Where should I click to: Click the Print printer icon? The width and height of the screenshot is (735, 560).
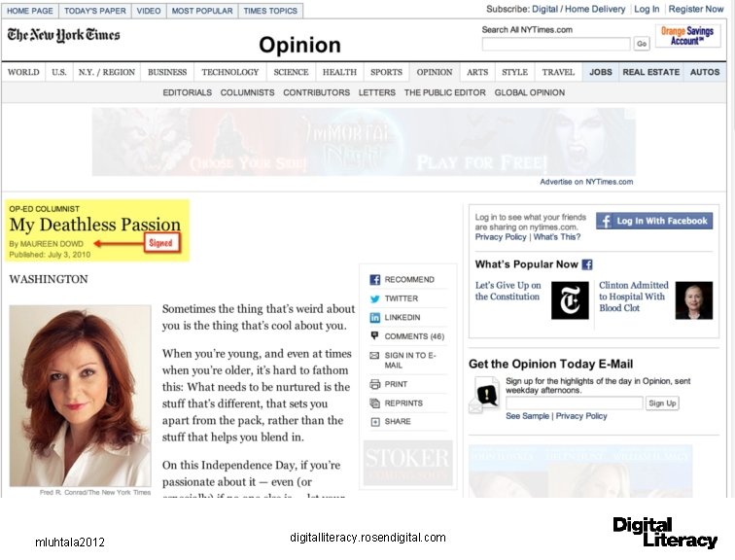(374, 384)
